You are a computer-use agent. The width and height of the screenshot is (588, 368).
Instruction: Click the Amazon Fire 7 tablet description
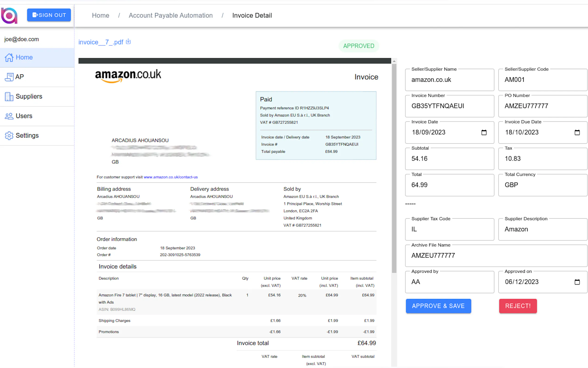coord(165,298)
